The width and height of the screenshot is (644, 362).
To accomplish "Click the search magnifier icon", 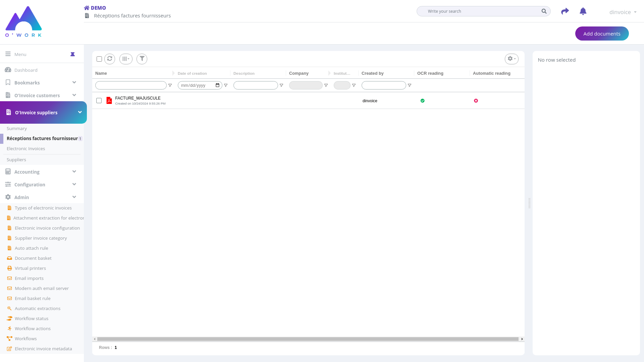I will (544, 11).
